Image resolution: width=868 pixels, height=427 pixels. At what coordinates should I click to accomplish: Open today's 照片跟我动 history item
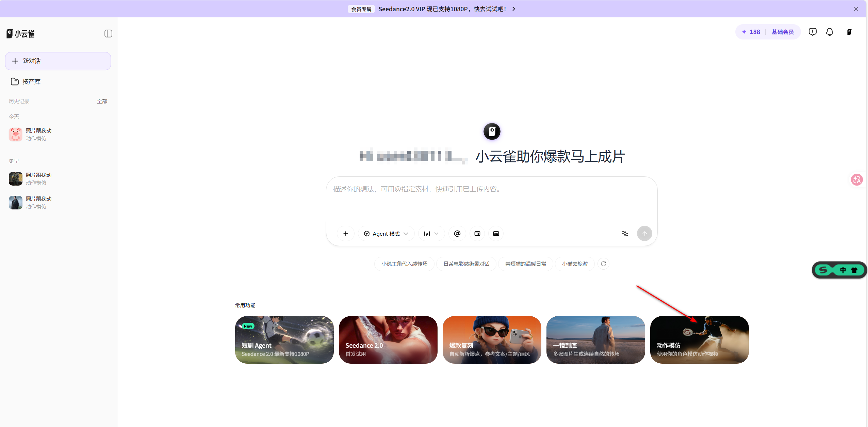point(38,135)
